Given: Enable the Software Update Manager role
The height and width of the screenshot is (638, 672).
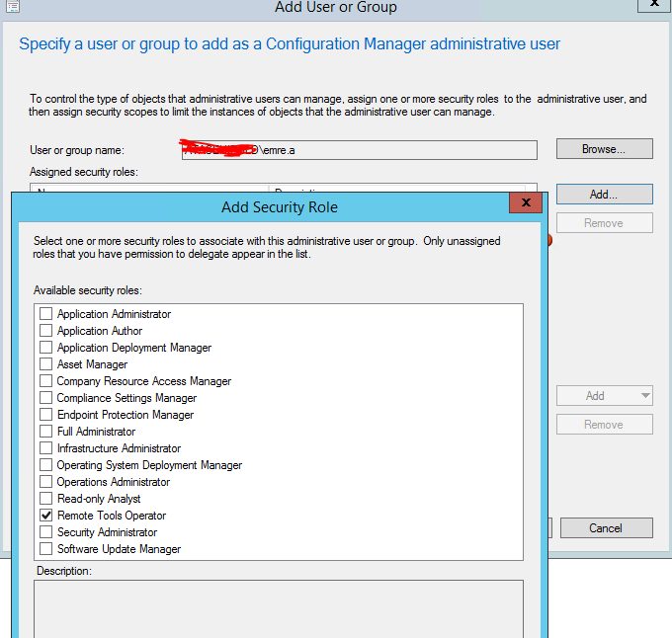Looking at the screenshot, I should (45, 549).
